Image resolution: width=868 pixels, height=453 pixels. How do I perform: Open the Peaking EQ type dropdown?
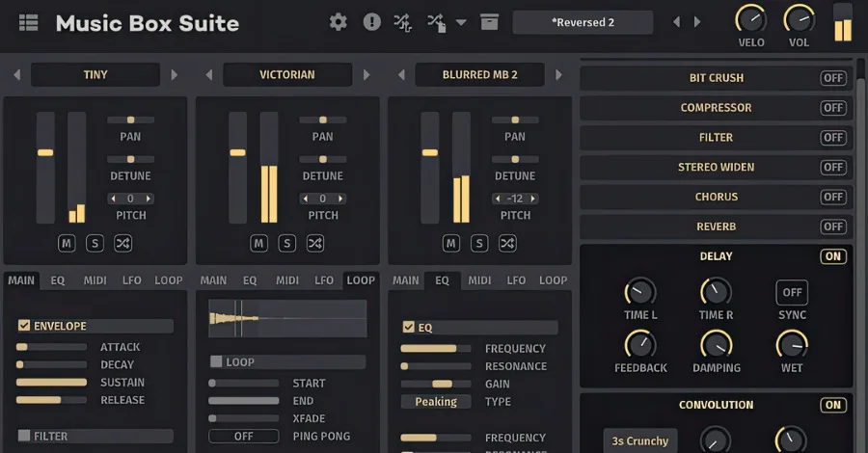click(436, 402)
